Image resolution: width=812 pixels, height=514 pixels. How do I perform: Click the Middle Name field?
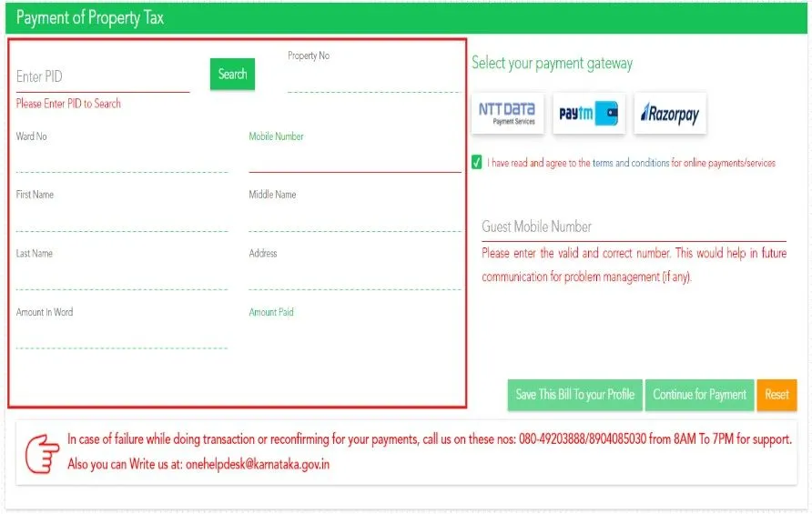(x=354, y=218)
